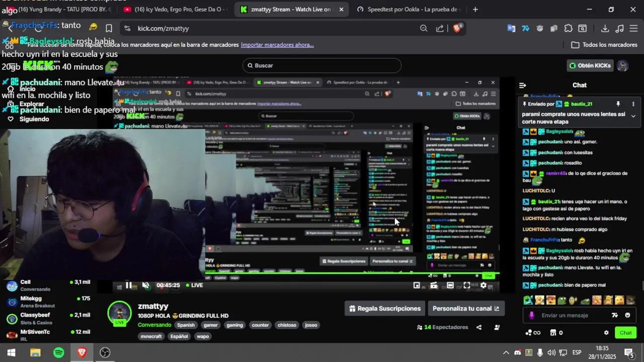644x362 pixels.
Task: Go to Explorar in the sidebar
Action: pyautogui.click(x=26, y=104)
